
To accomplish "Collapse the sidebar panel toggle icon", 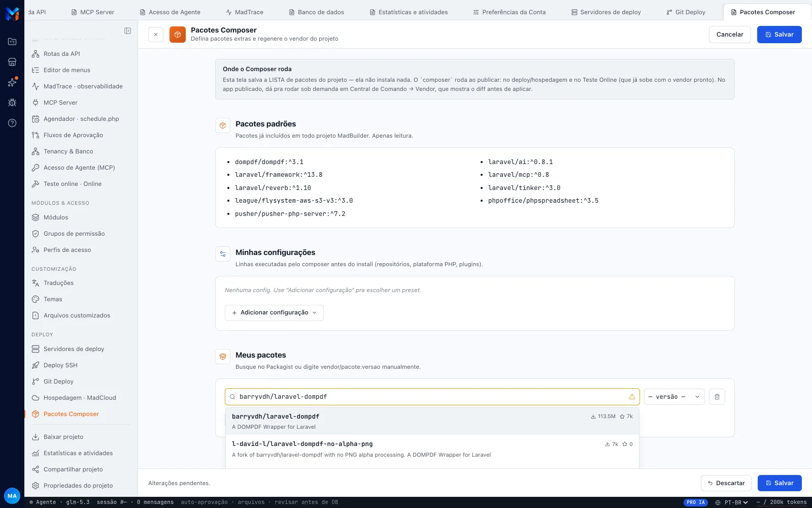I will pos(127,31).
